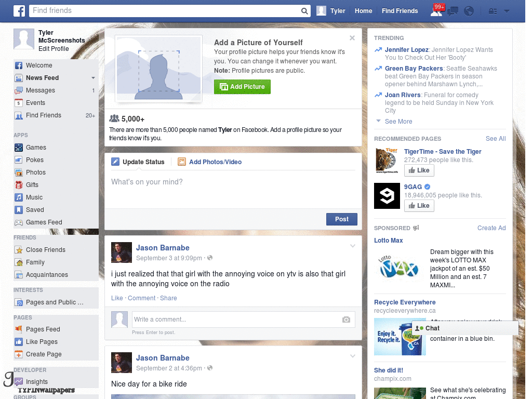The image size is (532, 399).
Task: Expand See More trending topics
Action: pyautogui.click(x=398, y=122)
